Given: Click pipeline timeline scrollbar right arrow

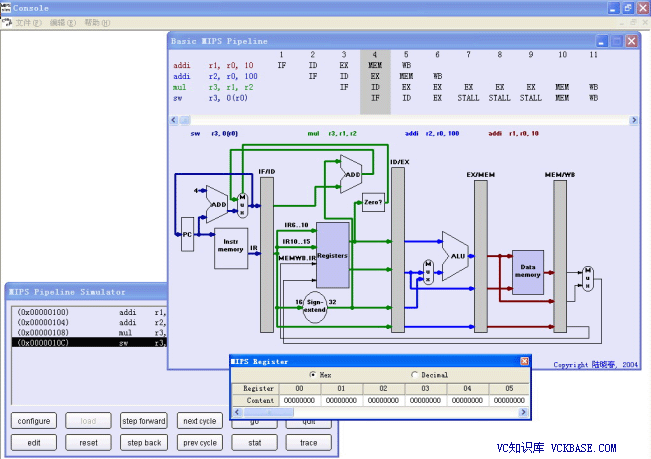Looking at the screenshot, I should tap(634, 120).
